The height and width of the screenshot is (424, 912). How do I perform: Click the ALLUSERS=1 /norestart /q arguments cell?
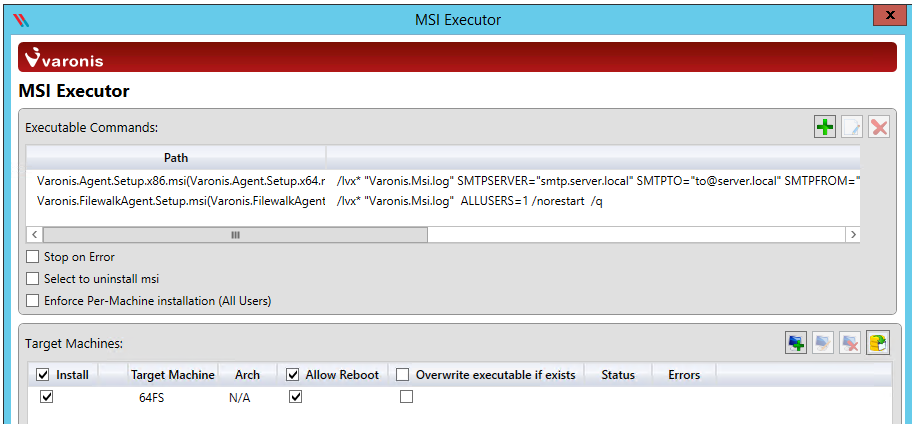(469, 201)
